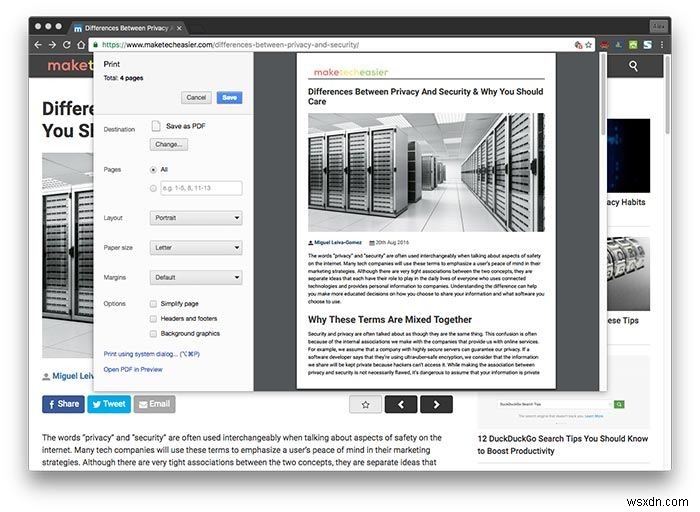Viewport: 700px width, 512px height.
Task: Select the Differences Between Privacy tab
Action: click(126, 28)
